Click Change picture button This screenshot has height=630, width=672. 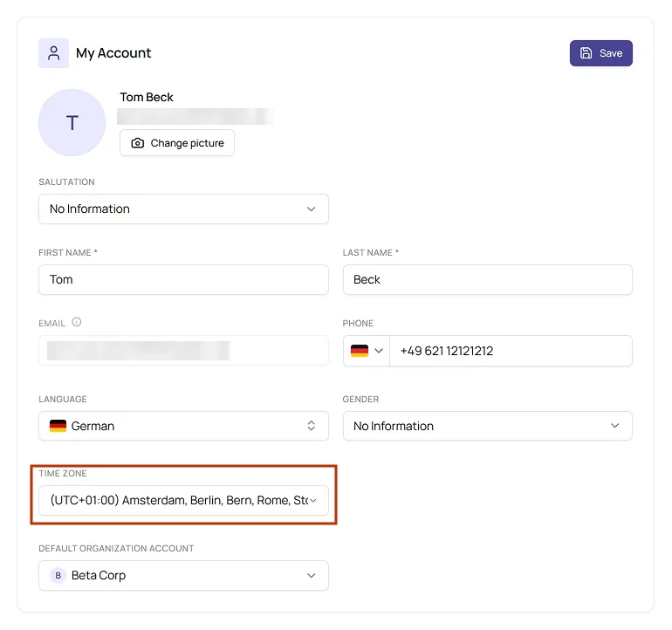pos(177,143)
